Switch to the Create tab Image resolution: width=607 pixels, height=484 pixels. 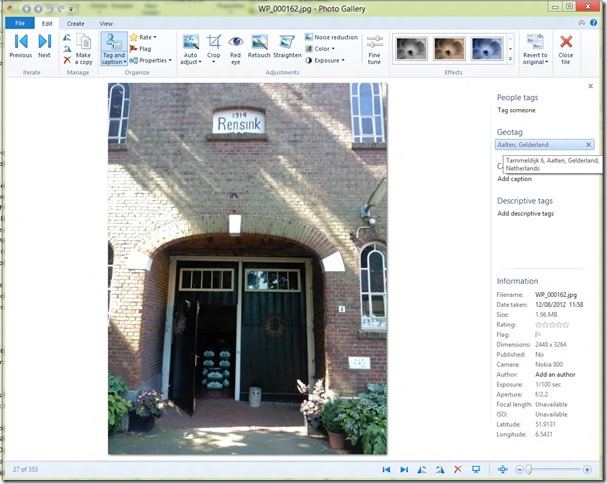tap(75, 23)
